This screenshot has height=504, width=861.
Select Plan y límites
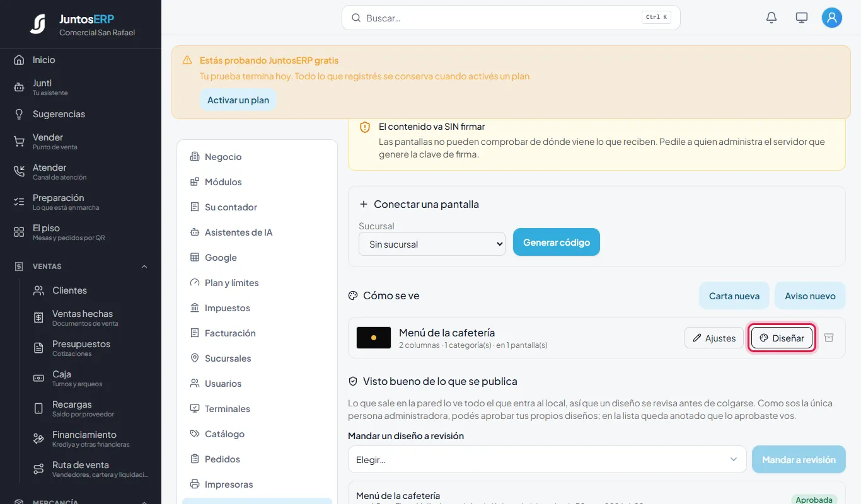pyautogui.click(x=257, y=283)
